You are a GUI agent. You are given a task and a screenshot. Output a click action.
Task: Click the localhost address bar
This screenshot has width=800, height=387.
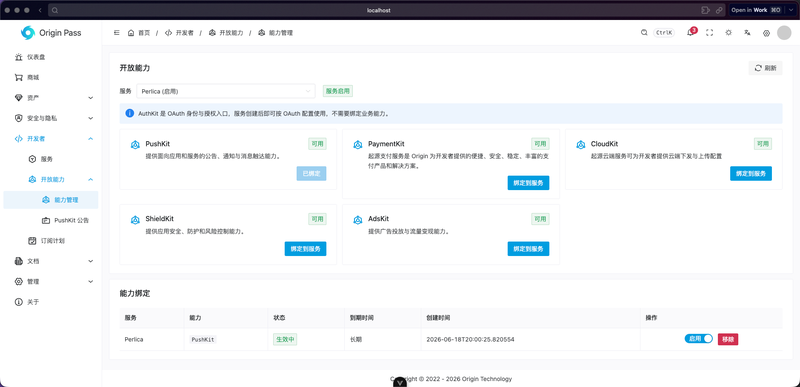coord(379,10)
